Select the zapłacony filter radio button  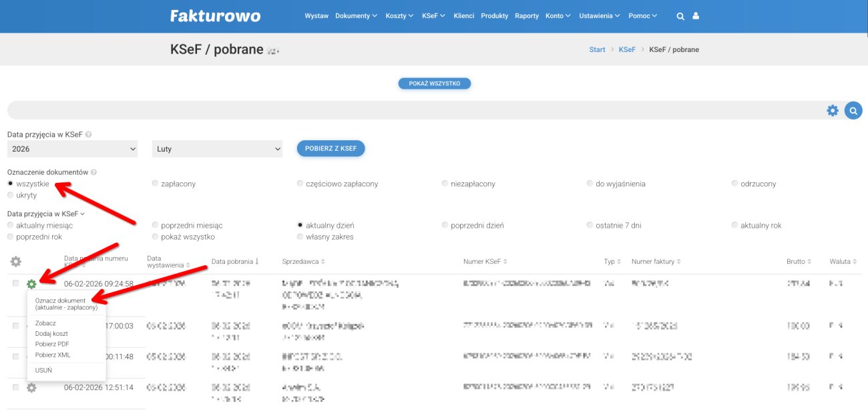(x=154, y=183)
